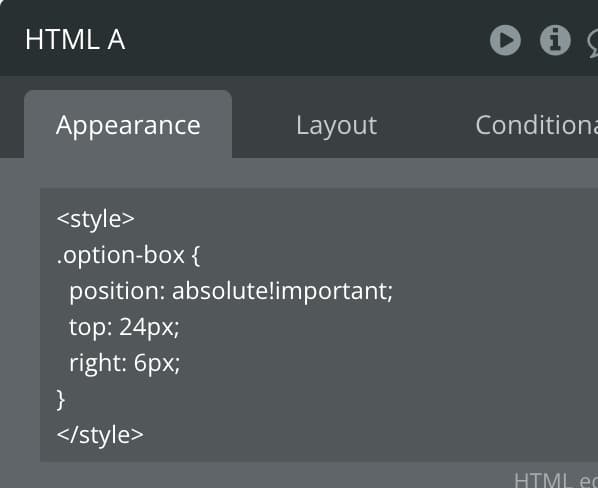
Task: Open the Layout tab
Action: [x=337, y=125]
